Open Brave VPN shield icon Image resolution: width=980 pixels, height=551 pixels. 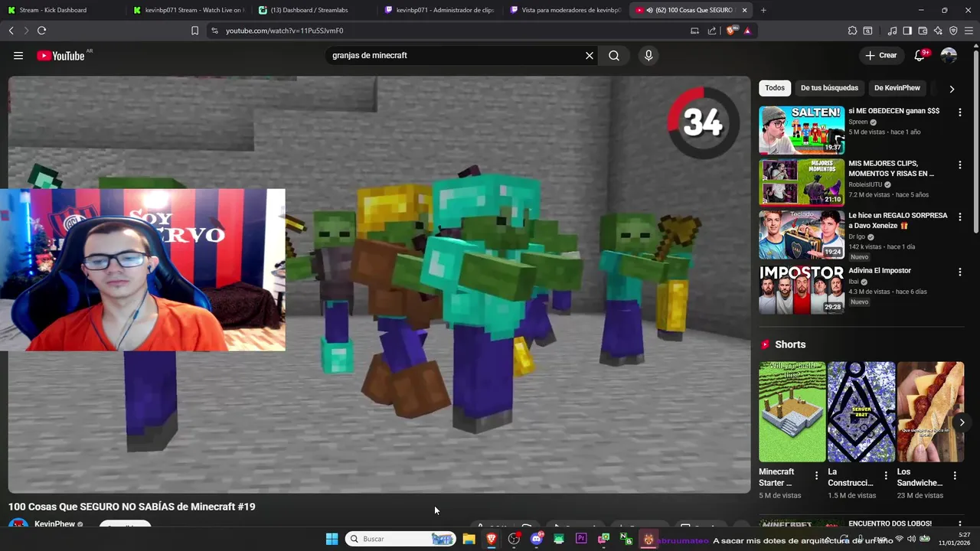tap(953, 31)
